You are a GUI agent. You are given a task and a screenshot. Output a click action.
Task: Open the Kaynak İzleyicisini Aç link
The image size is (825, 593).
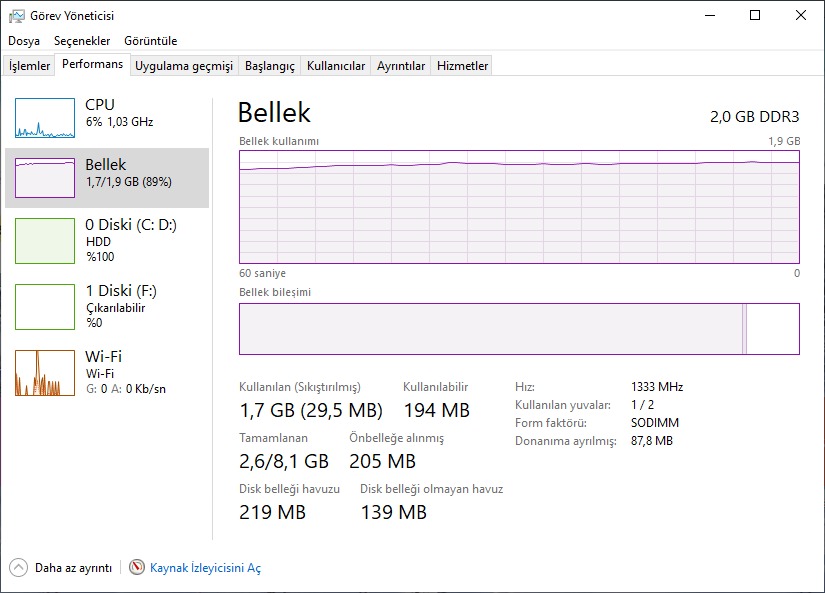pyautogui.click(x=205, y=568)
